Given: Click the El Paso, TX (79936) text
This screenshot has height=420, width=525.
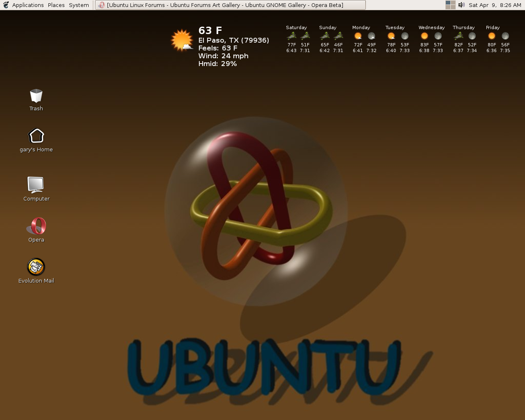Looking at the screenshot, I should tap(234, 40).
